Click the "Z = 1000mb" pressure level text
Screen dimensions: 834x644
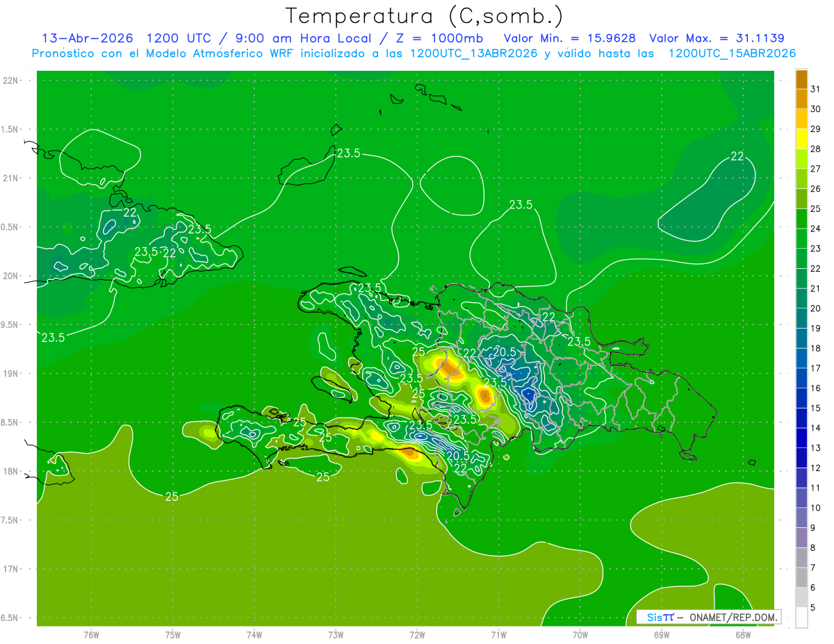coord(451,38)
